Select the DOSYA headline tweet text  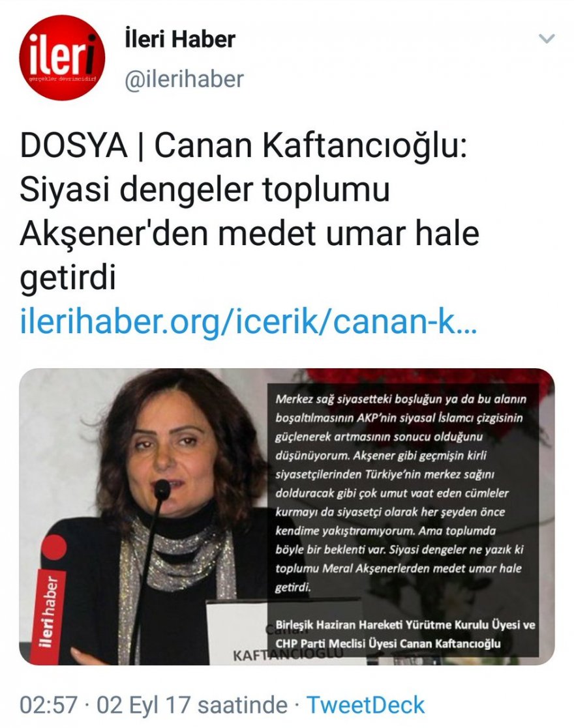coord(250,211)
